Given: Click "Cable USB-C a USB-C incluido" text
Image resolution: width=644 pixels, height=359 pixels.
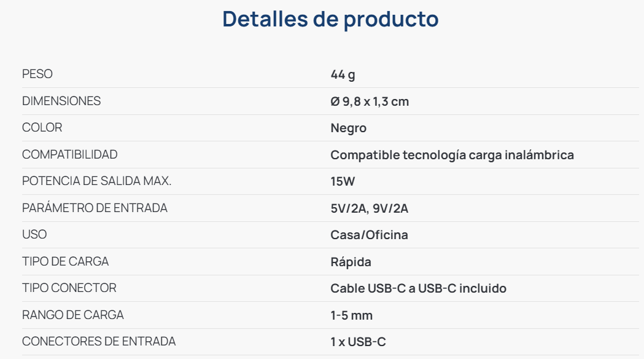Looking at the screenshot, I should 418,289.
